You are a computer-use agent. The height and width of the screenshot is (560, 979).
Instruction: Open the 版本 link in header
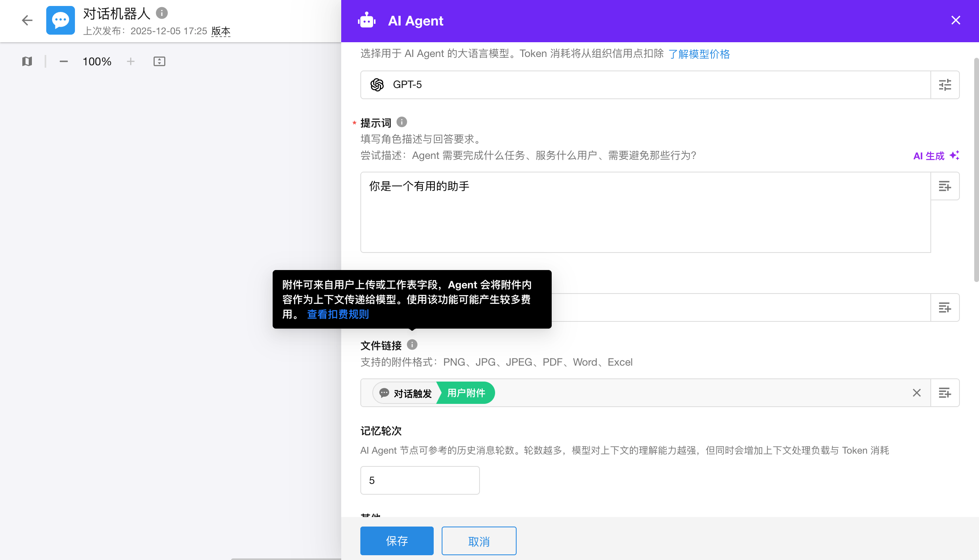[x=221, y=31]
